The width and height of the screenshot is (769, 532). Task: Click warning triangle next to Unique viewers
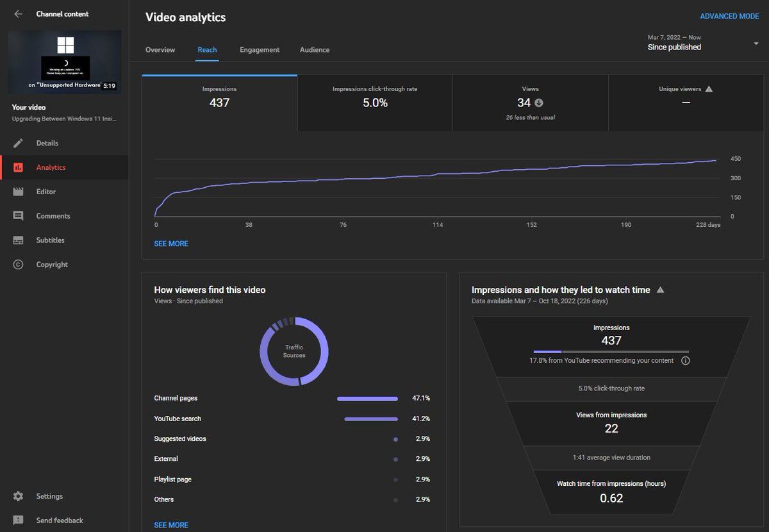[x=709, y=89]
